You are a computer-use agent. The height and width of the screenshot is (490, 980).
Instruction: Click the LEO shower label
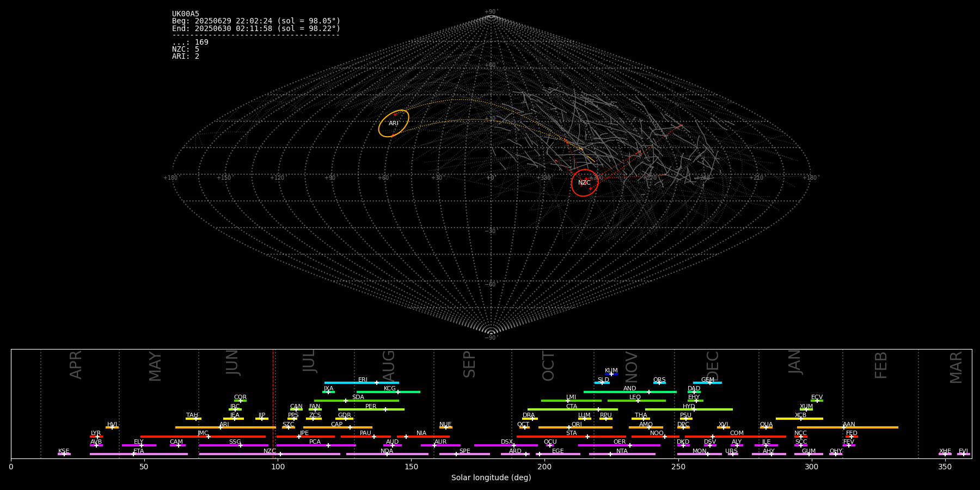click(635, 397)
